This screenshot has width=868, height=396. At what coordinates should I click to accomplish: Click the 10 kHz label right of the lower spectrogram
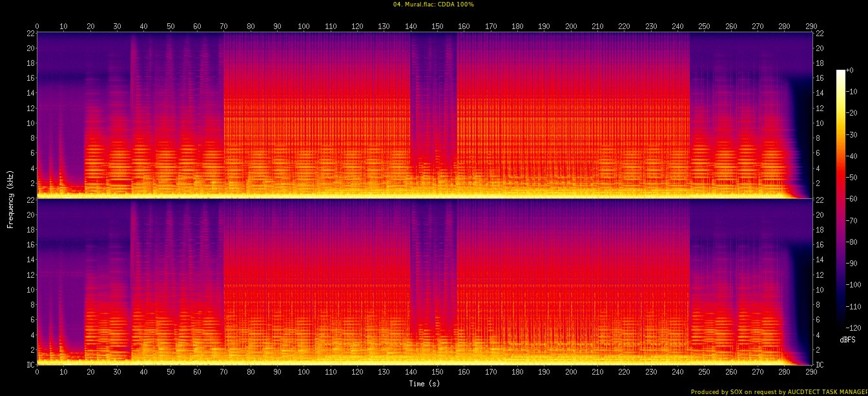820,290
